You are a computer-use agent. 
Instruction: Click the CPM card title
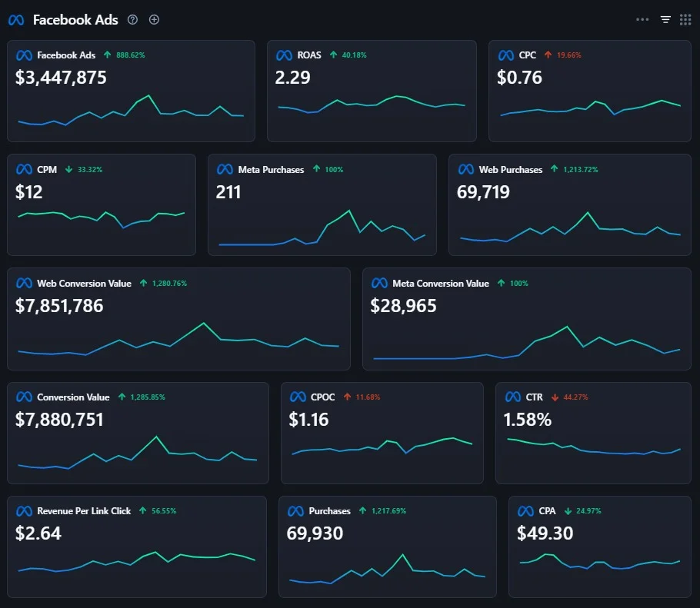click(x=47, y=170)
